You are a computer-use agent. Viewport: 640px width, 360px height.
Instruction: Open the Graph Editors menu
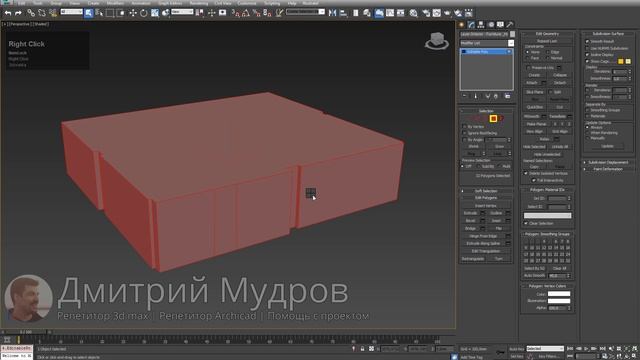click(170, 3)
